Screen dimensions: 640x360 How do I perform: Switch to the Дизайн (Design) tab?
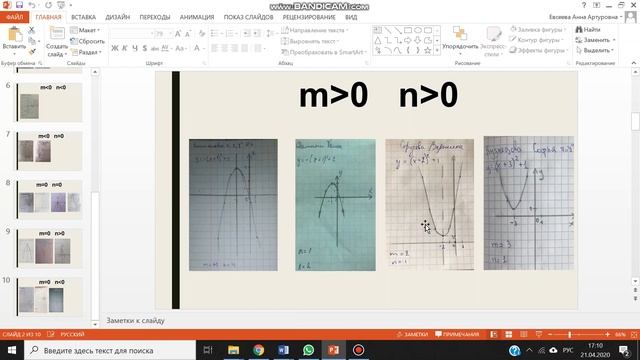(118, 17)
